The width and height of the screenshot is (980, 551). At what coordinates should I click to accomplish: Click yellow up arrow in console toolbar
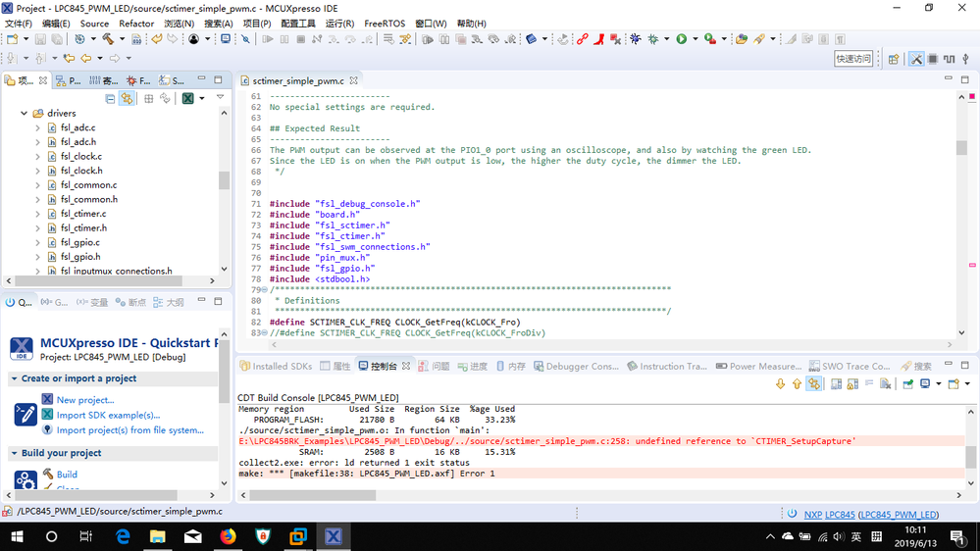pos(797,384)
